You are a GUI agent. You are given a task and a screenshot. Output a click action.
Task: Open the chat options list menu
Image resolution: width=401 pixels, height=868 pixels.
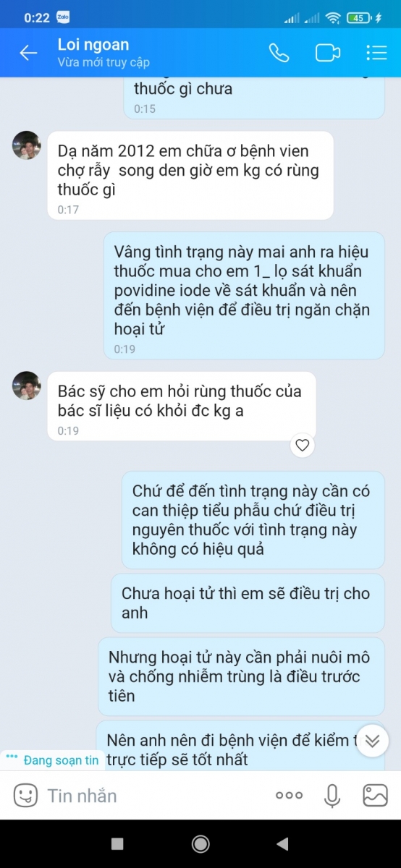pos(376,53)
